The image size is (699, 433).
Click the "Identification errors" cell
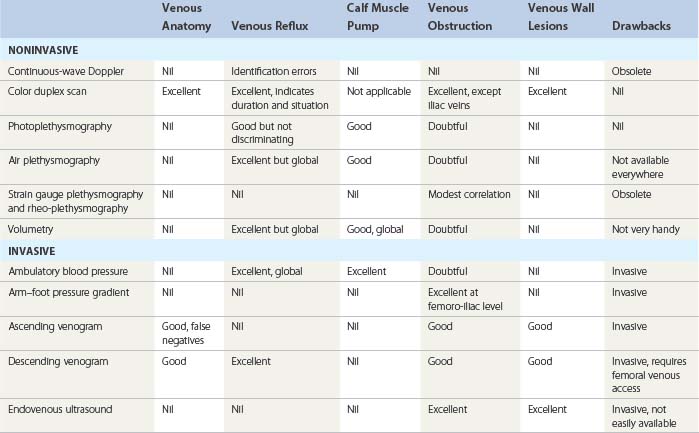(x=273, y=71)
